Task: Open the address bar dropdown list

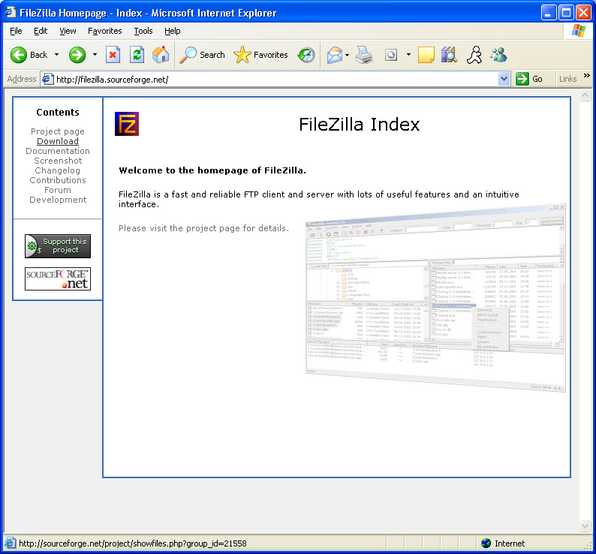Action: pos(504,79)
